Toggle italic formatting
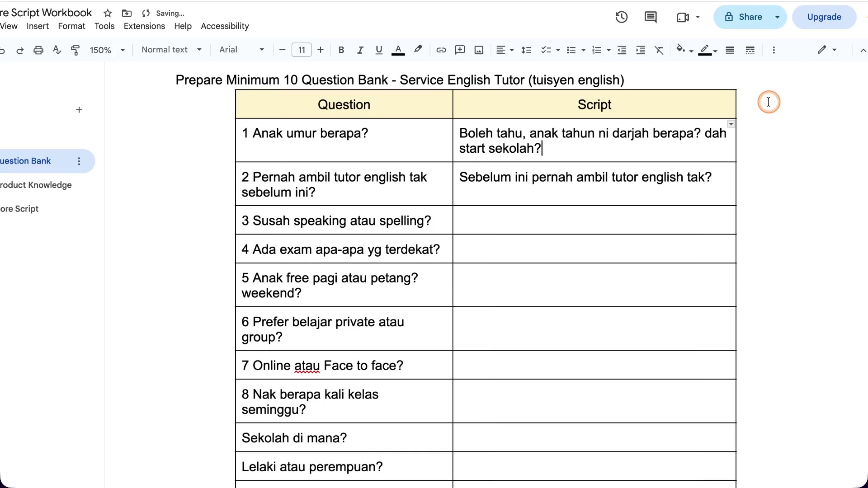 [x=360, y=50]
